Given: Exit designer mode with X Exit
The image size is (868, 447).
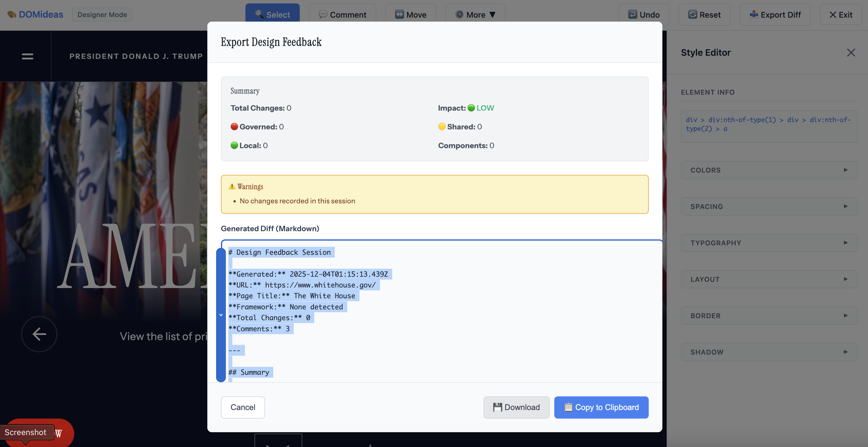Looking at the screenshot, I should pos(840,15).
